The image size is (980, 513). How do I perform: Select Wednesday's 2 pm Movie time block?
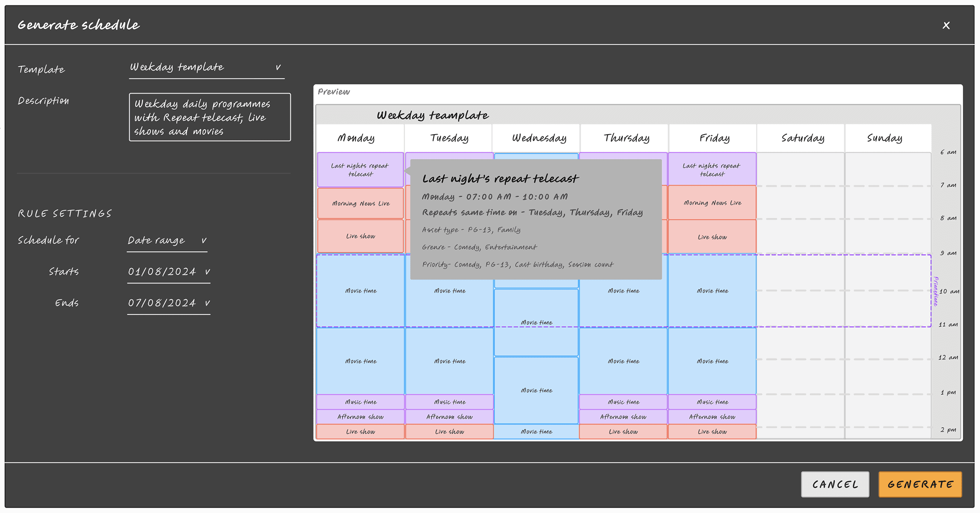536,432
